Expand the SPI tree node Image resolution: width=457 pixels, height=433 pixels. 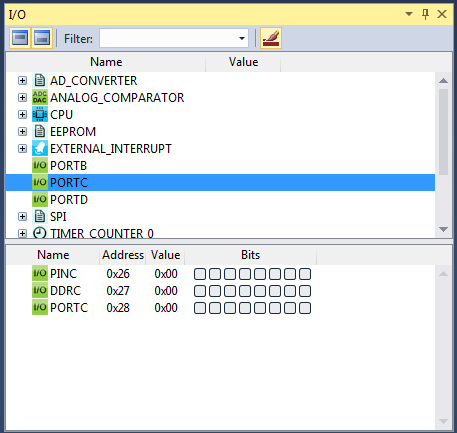coord(22,216)
